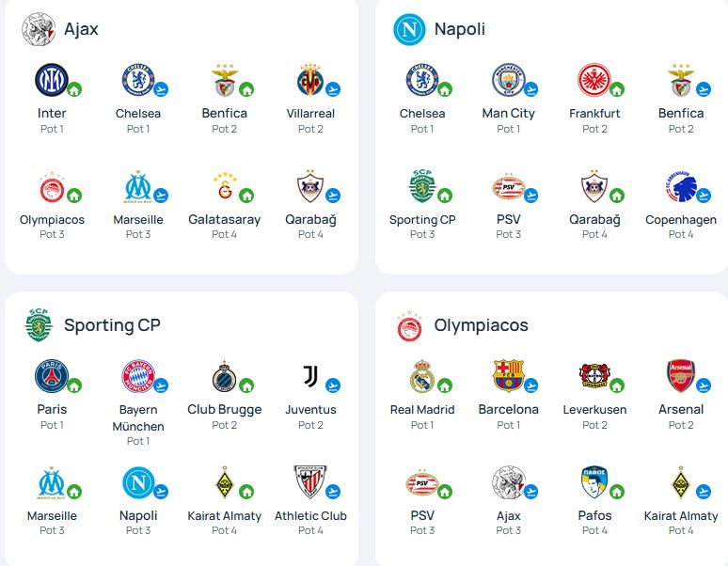The height and width of the screenshot is (566, 728).
Task: Click the Pafos badge under Olympiacos
Action: point(594,482)
